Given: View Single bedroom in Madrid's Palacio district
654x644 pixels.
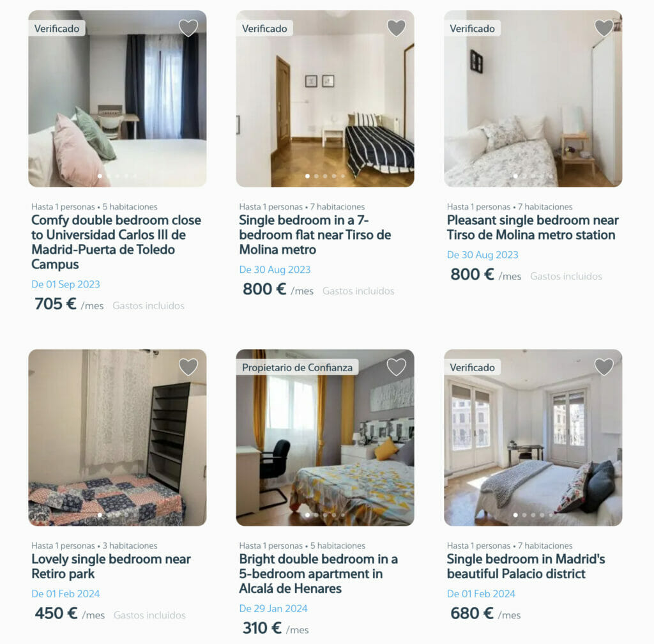Looking at the screenshot, I should coord(526,567).
